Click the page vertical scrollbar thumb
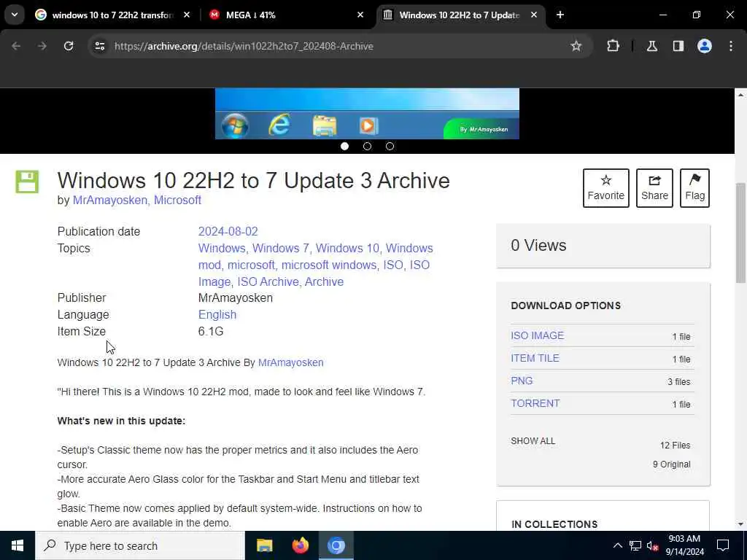Screen dimensions: 747x560 click(741, 233)
